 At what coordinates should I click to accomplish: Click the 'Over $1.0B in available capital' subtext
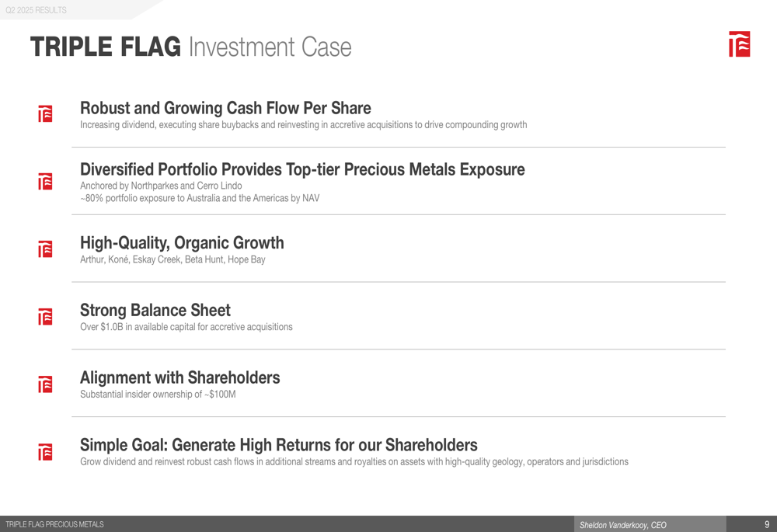pyautogui.click(x=186, y=327)
